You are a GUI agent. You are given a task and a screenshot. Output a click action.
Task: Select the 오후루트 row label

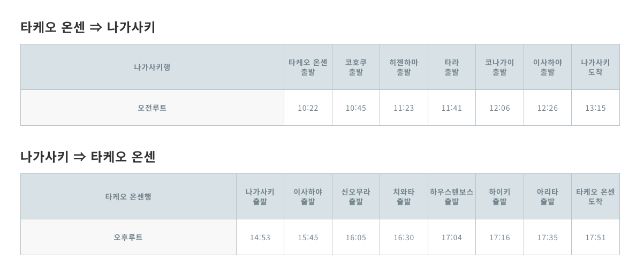click(128, 237)
